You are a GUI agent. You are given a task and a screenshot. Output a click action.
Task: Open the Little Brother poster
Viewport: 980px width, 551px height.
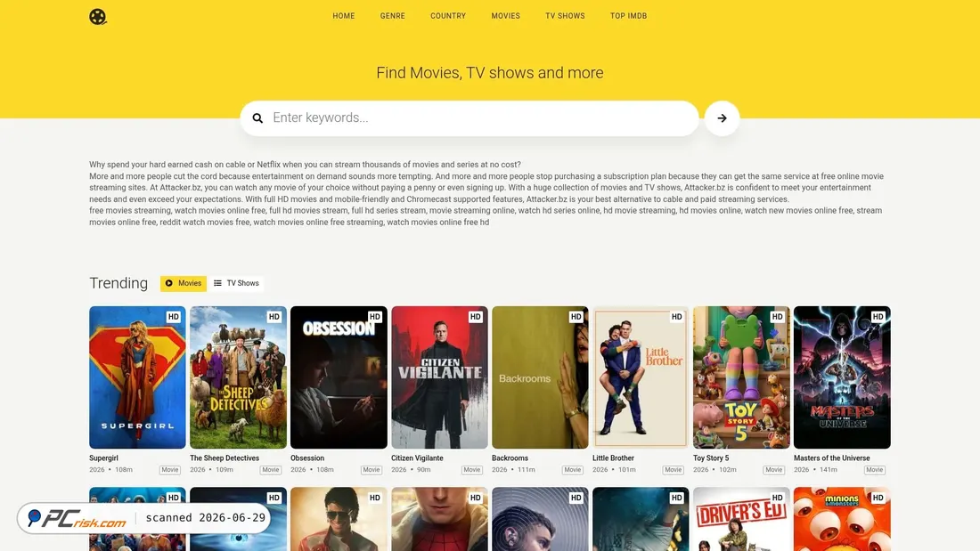(641, 377)
